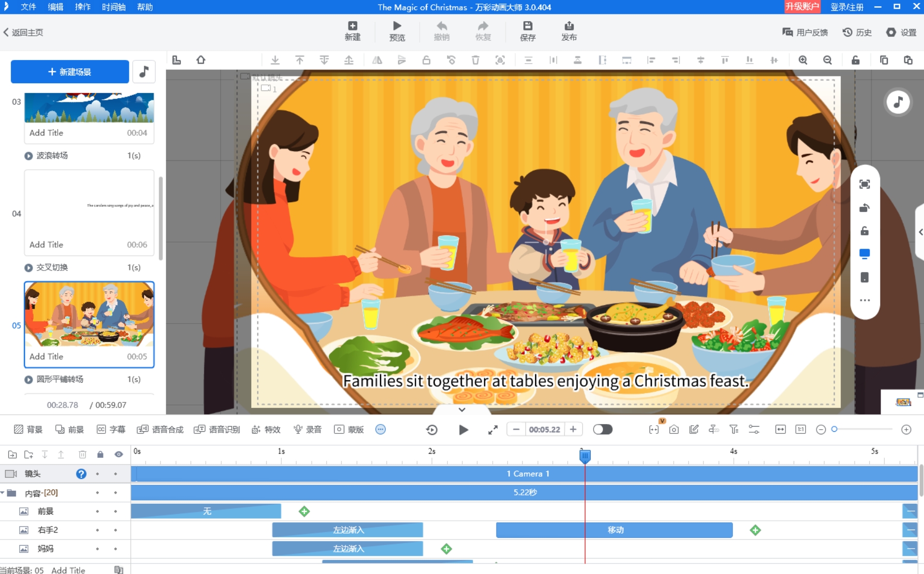This screenshot has width=924, height=574.
Task: Click login/register (登录/注册)
Action: point(846,7)
